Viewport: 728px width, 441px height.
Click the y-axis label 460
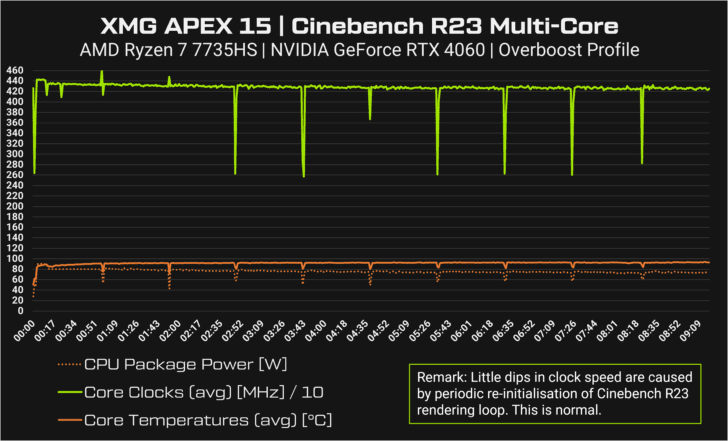point(14,71)
